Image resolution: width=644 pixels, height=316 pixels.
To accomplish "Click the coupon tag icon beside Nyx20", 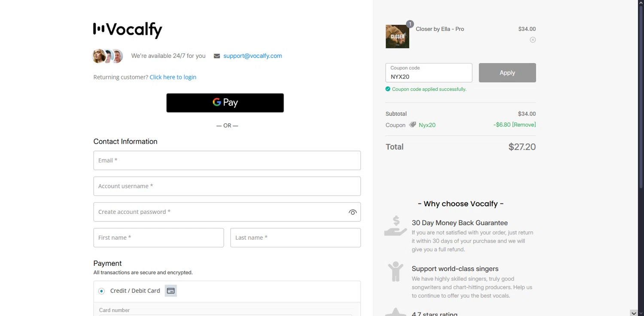I will 413,125.
